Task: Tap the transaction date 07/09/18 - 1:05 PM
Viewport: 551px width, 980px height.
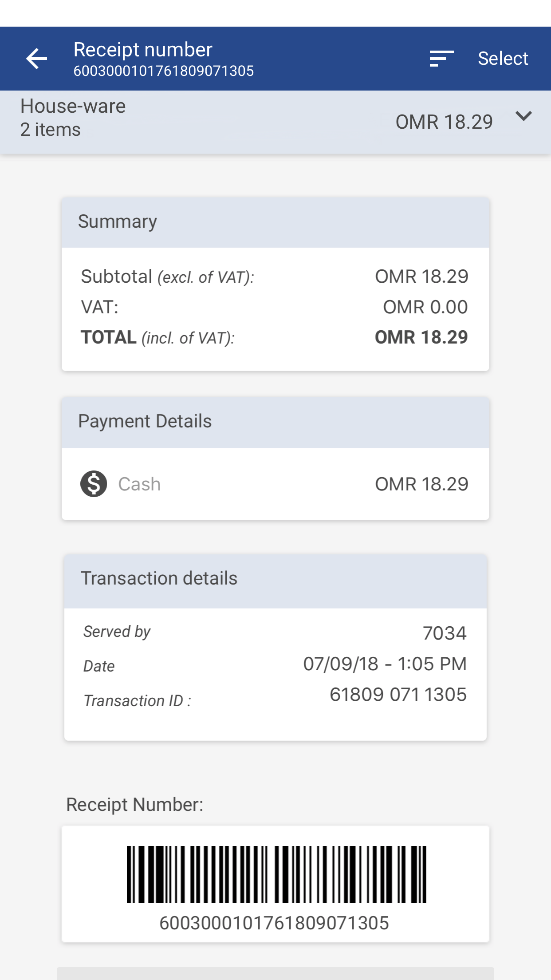Action: (x=385, y=664)
